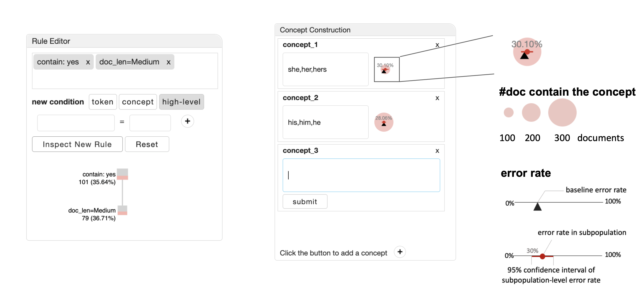Add new condition with plus icon
The width and height of the screenshot is (644, 294).
click(187, 121)
